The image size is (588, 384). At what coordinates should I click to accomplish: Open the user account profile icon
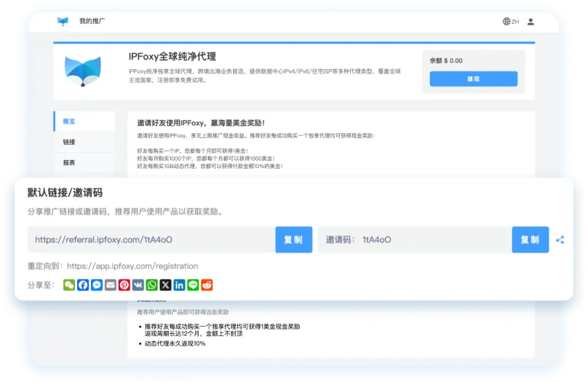point(531,22)
